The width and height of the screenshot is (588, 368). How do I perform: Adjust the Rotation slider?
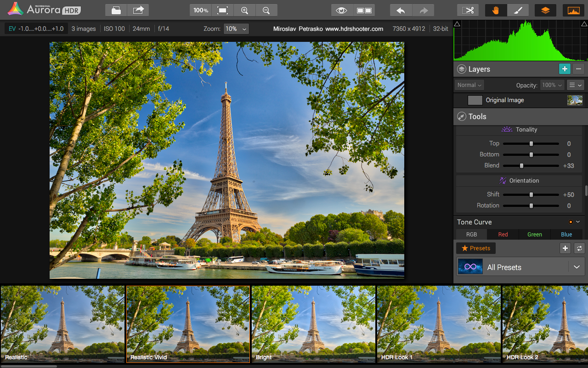pos(531,206)
